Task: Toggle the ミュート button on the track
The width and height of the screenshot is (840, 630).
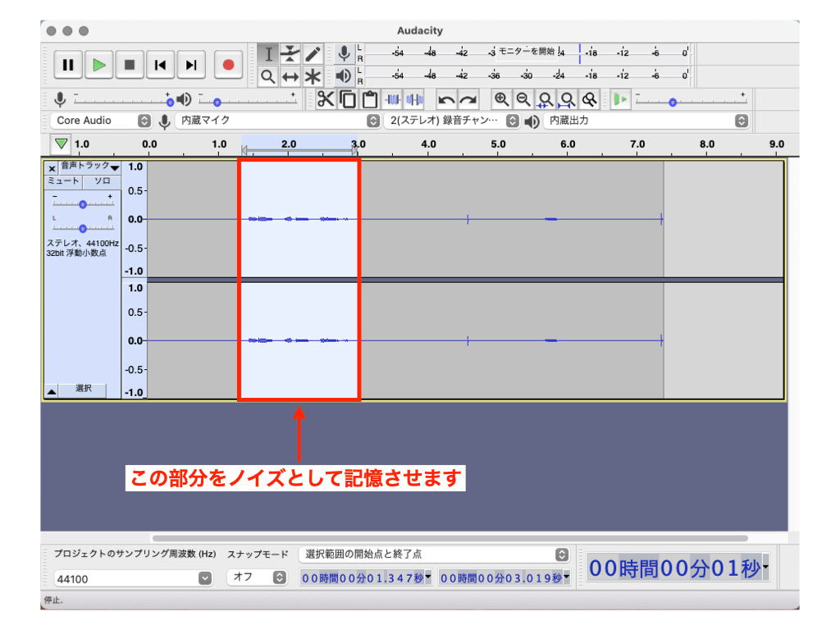Action: point(63,181)
